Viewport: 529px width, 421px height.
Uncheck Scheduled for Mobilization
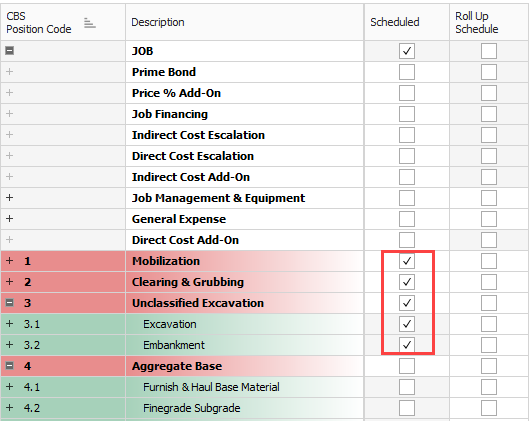[x=407, y=261]
